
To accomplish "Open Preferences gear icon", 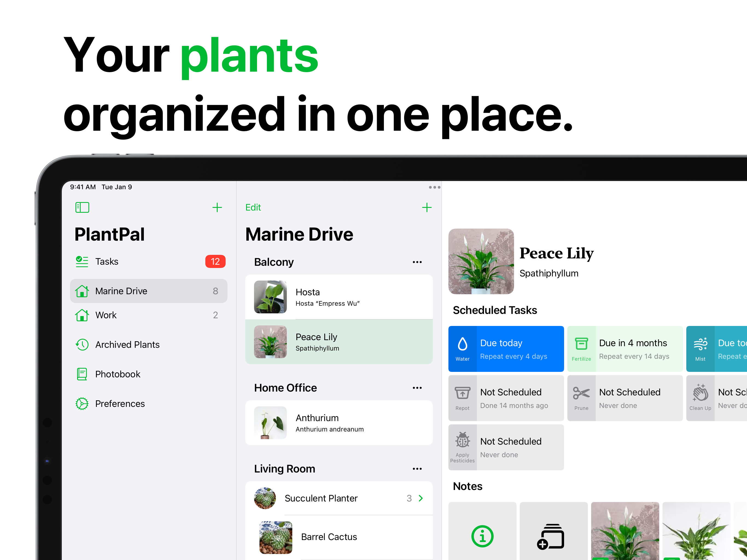I will point(82,403).
